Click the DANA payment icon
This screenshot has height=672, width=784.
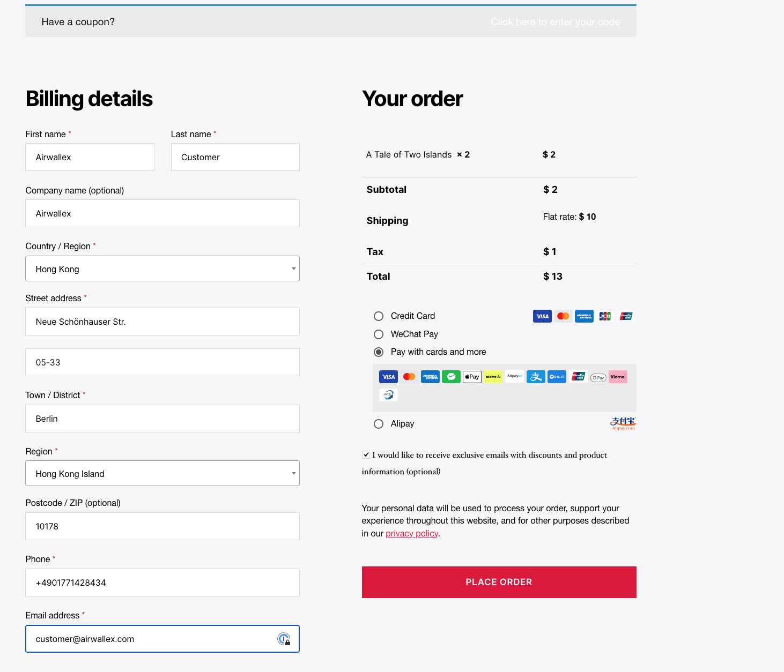pyautogui.click(x=557, y=377)
